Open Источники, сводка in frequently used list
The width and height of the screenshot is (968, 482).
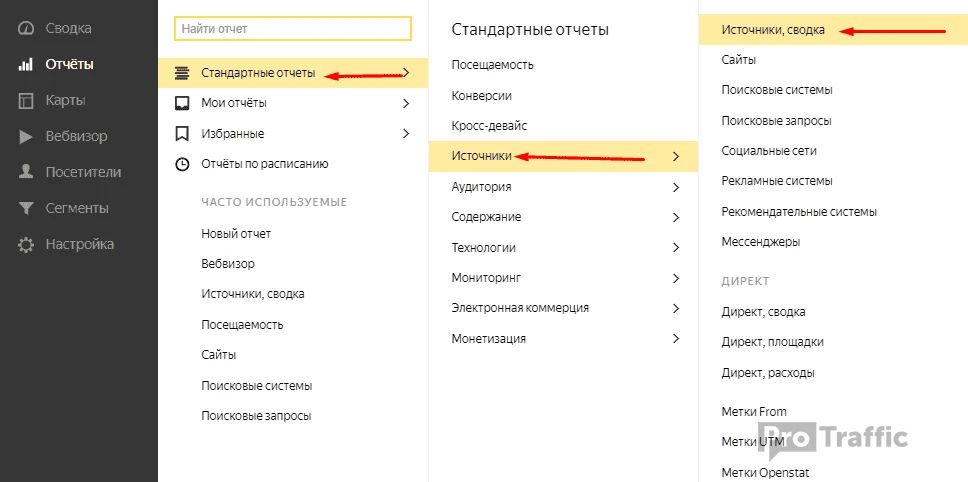(252, 294)
